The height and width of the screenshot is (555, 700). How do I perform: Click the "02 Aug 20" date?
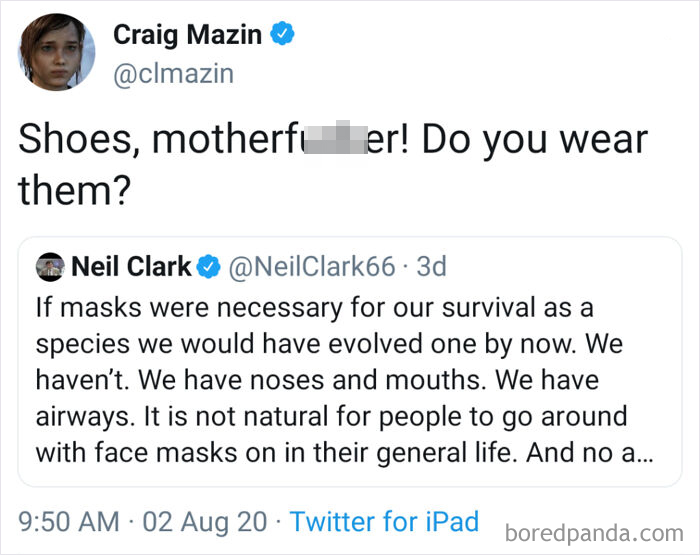tap(206, 522)
